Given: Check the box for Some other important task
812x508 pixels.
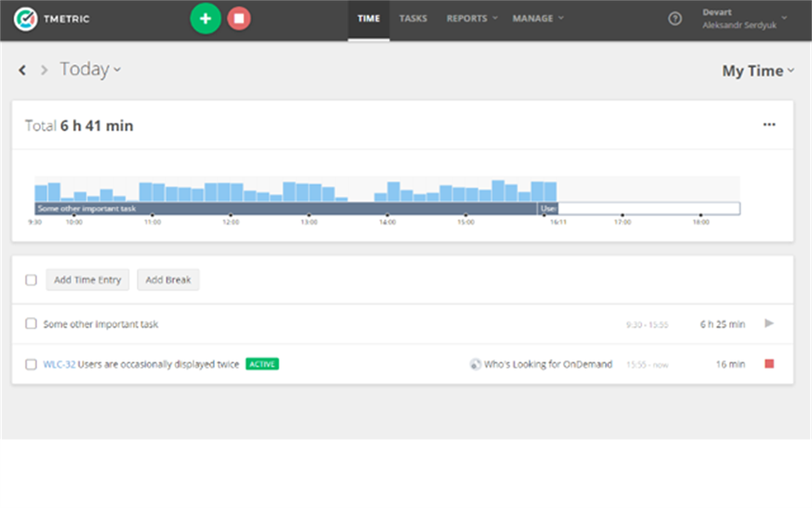Looking at the screenshot, I should tap(31, 324).
